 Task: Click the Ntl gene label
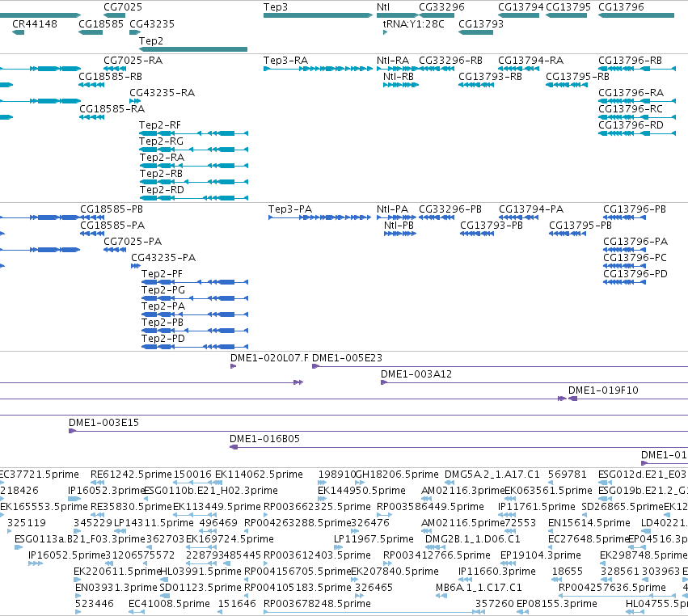[x=383, y=7]
